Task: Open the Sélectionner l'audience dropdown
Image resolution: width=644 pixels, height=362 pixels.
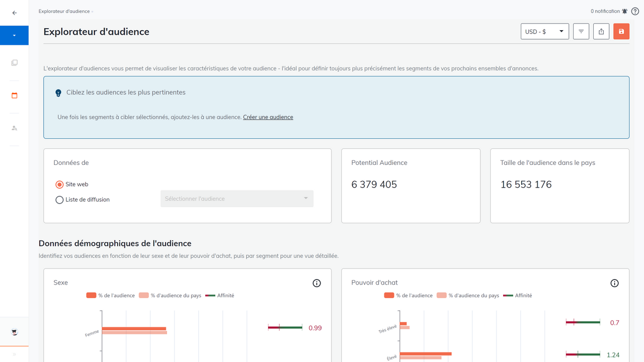Action: [237, 199]
